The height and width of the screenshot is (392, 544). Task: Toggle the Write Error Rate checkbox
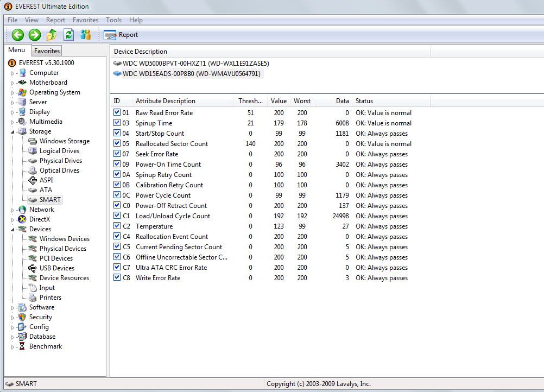click(x=117, y=278)
